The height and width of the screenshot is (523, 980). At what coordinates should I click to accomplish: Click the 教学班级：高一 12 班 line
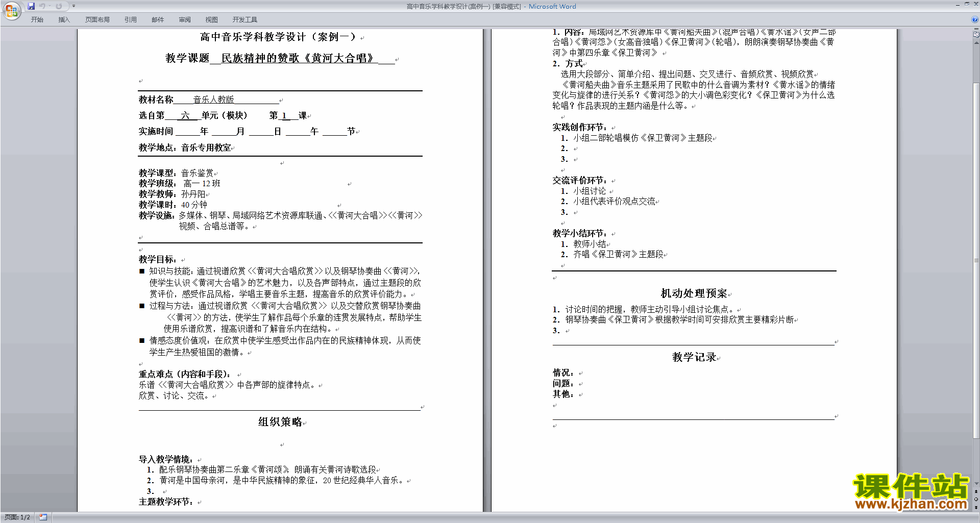(180, 183)
